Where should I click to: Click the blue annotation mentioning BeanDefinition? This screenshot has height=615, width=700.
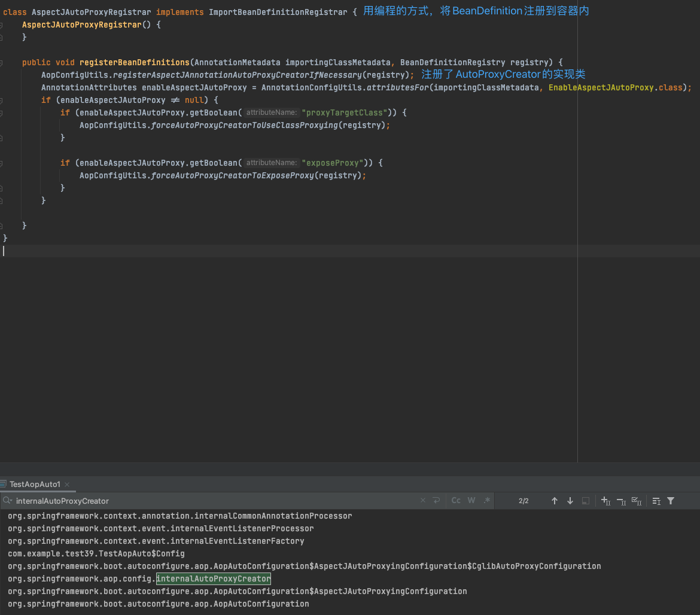[476, 11]
